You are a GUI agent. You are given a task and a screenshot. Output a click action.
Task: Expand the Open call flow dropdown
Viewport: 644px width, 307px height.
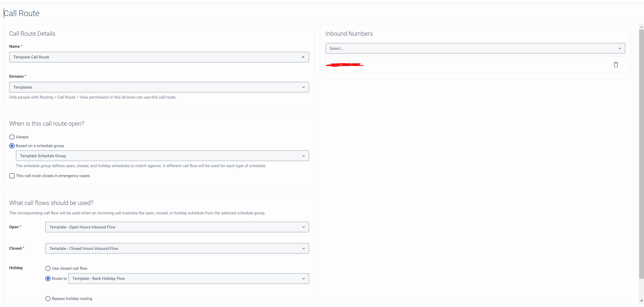pos(177,227)
